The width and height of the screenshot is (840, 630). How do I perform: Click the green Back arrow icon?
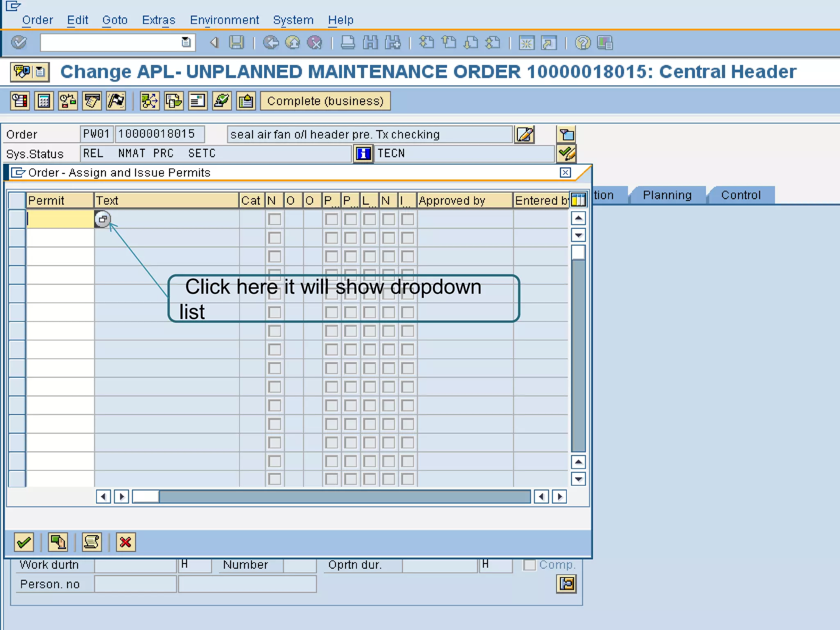click(x=271, y=42)
